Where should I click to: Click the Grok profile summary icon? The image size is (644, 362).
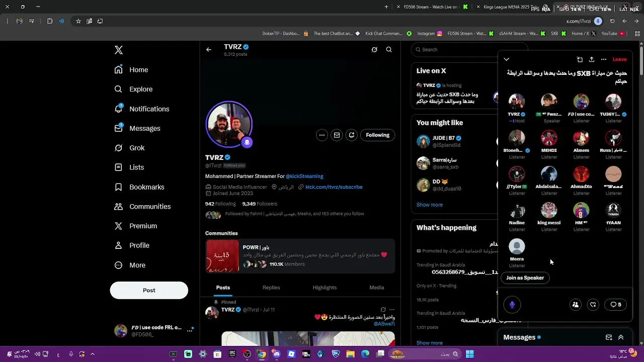click(374, 50)
